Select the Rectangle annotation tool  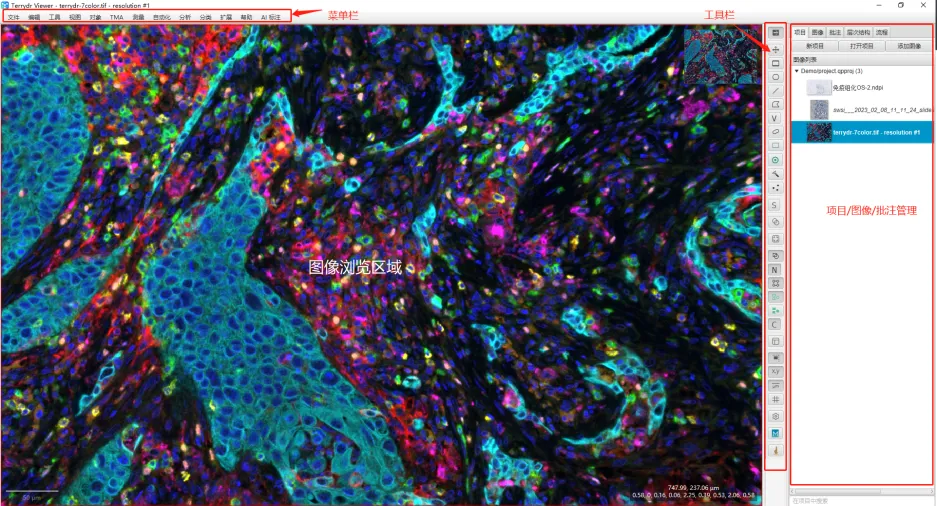776,63
